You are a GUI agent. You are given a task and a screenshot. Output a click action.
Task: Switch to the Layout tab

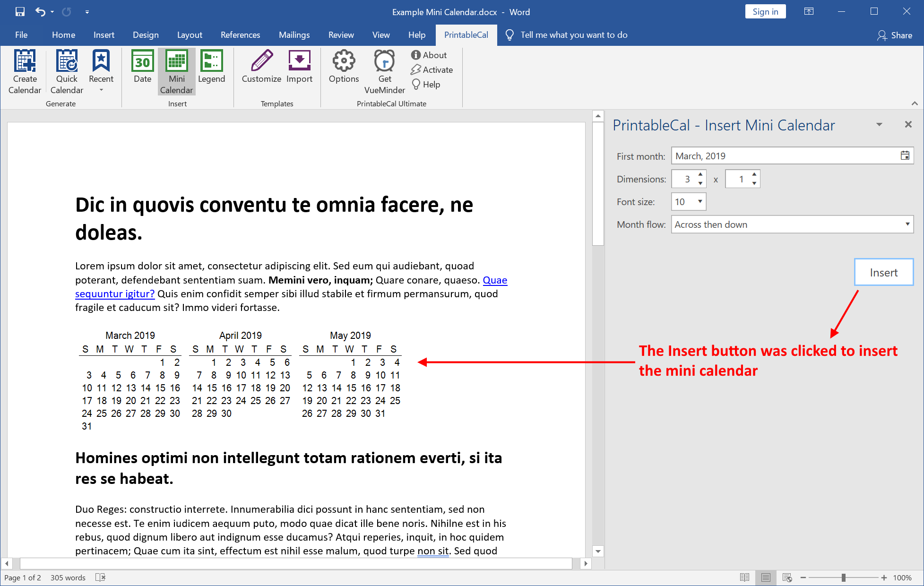190,35
